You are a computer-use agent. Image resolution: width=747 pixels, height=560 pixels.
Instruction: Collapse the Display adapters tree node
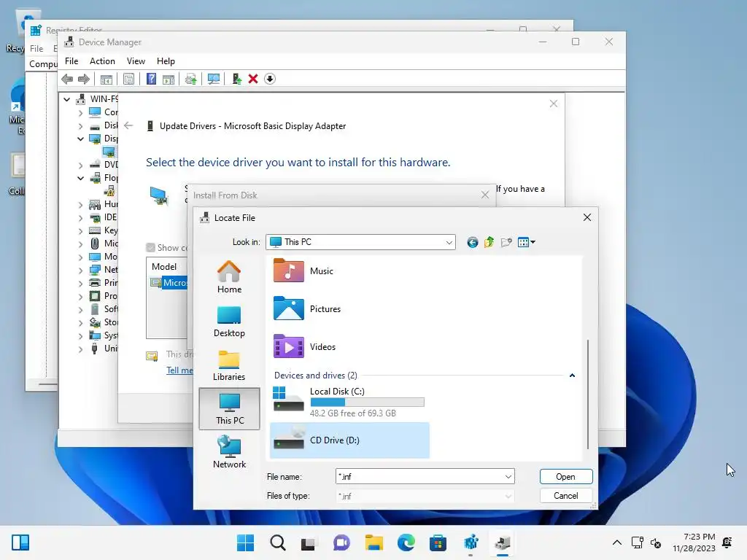(x=80, y=139)
